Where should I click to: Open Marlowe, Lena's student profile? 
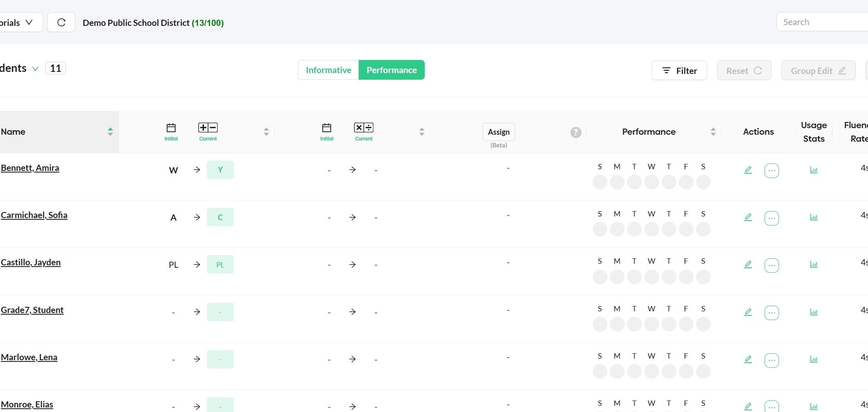pyautogui.click(x=29, y=357)
